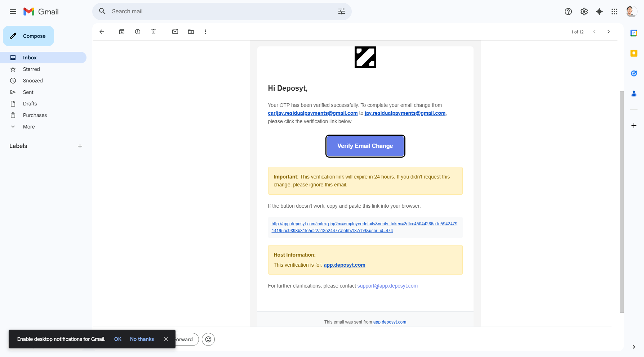Open the Google account avatar
This screenshot has height=357, width=644.
click(x=631, y=12)
